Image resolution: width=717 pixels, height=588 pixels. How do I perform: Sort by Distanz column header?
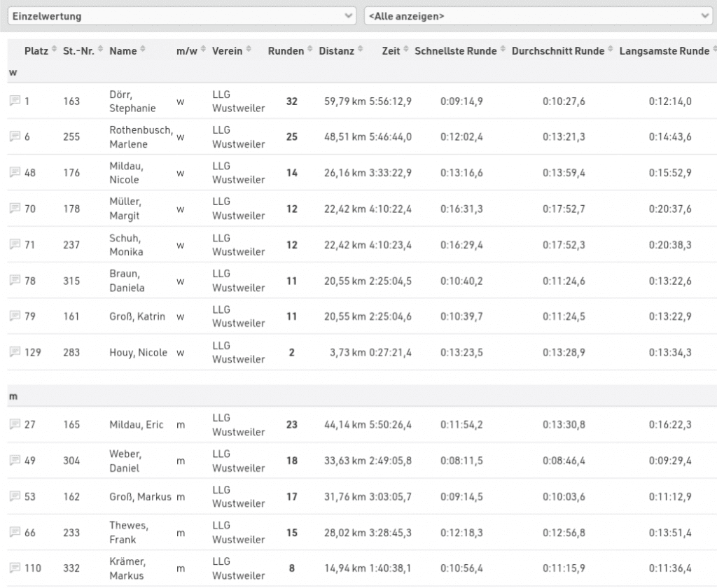click(x=336, y=51)
